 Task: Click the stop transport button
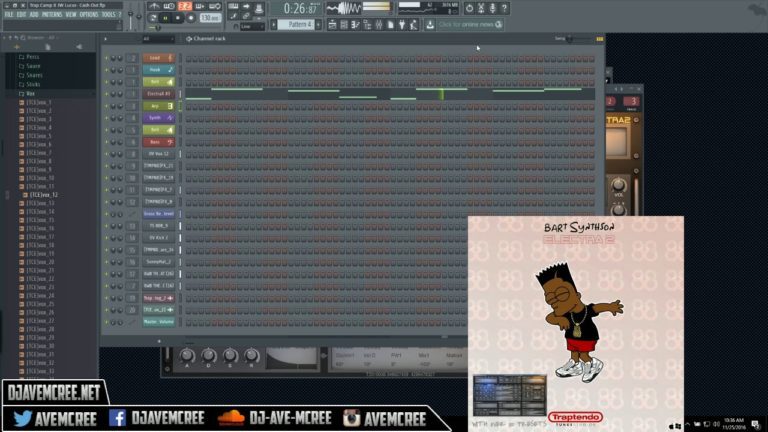(178, 18)
